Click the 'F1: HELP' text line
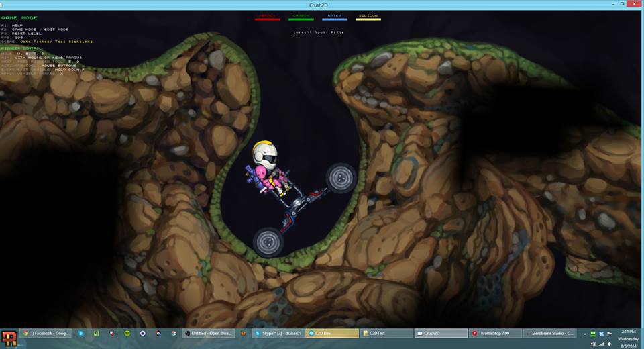The width and height of the screenshot is (644, 349). click(x=12, y=26)
